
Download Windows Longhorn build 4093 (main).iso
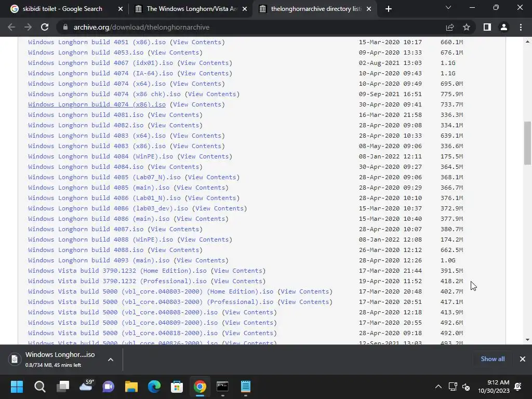pyautogui.click(x=99, y=260)
